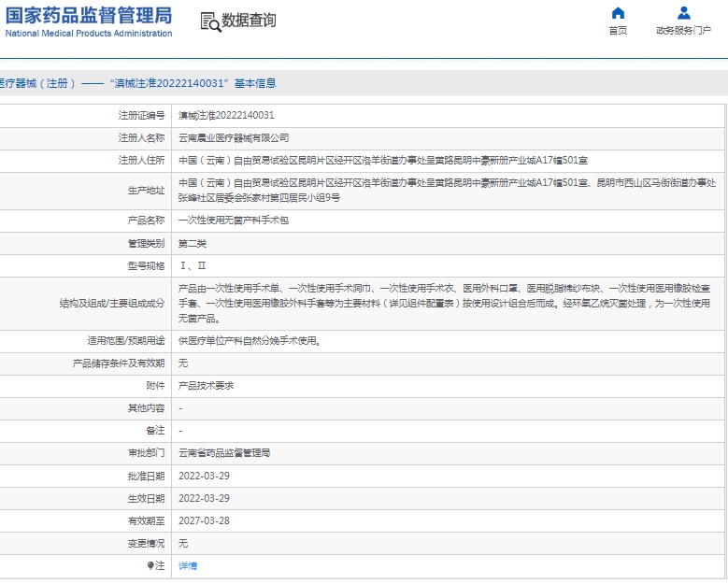
Task: Click the 注册人住所 label
Action: [x=141, y=161]
